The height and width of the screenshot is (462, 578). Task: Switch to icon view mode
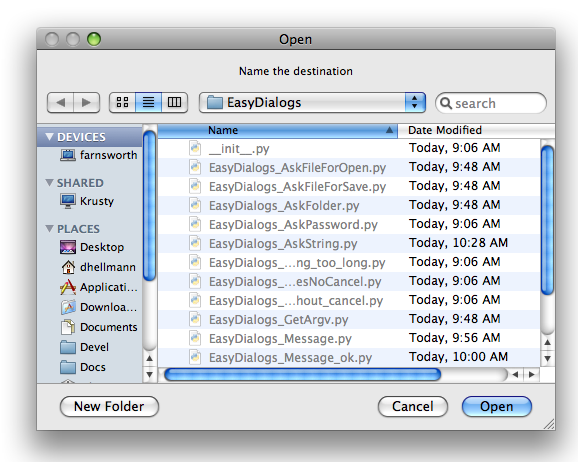click(x=122, y=102)
